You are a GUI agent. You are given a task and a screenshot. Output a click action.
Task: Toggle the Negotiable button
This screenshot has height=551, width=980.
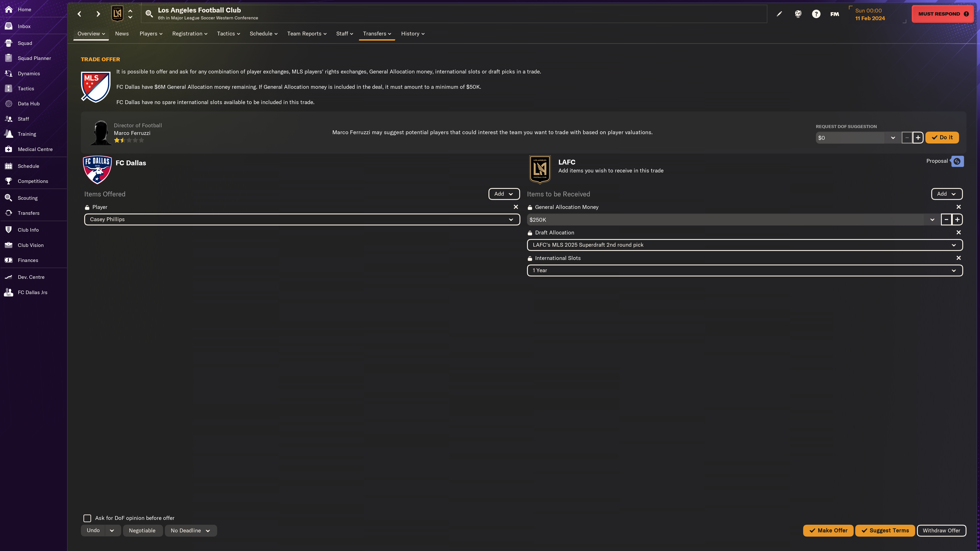142,531
